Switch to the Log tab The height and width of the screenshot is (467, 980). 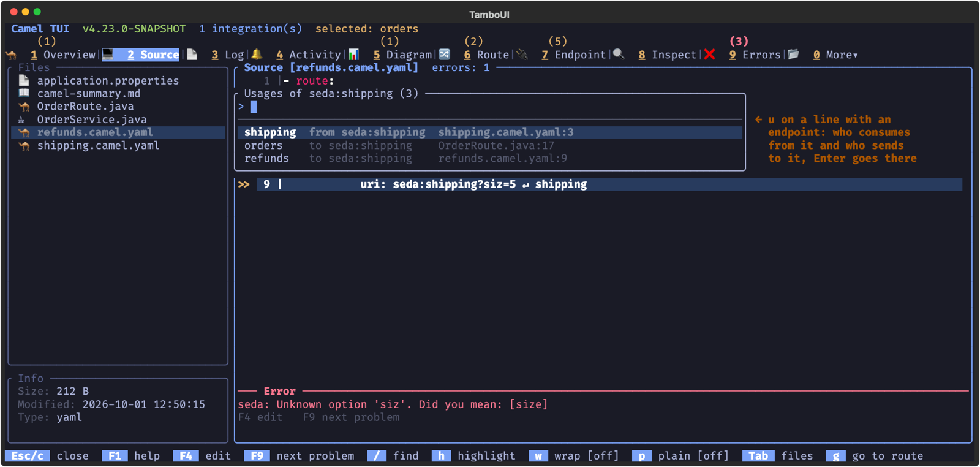click(228, 55)
